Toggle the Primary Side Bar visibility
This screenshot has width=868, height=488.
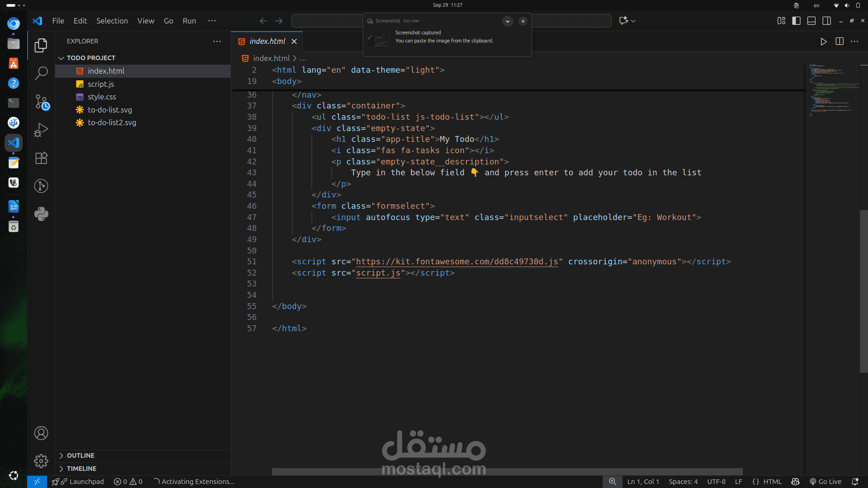pyautogui.click(x=797, y=21)
